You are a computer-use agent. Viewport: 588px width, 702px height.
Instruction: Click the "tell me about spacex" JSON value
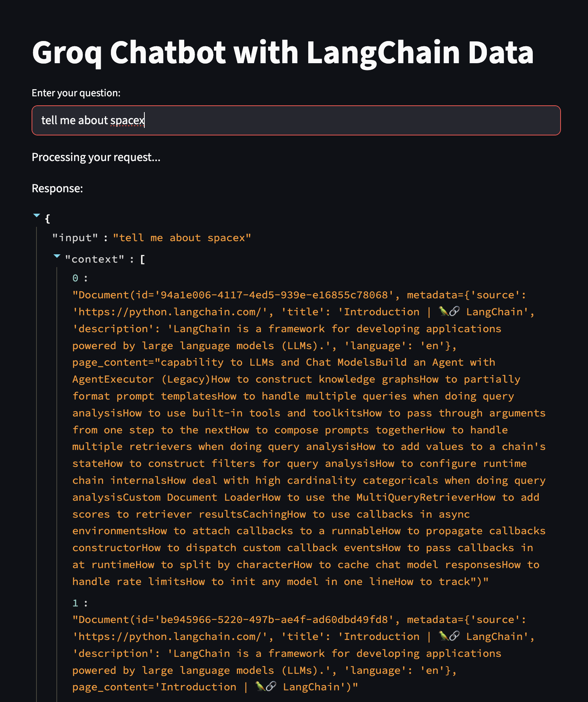pyautogui.click(x=182, y=238)
